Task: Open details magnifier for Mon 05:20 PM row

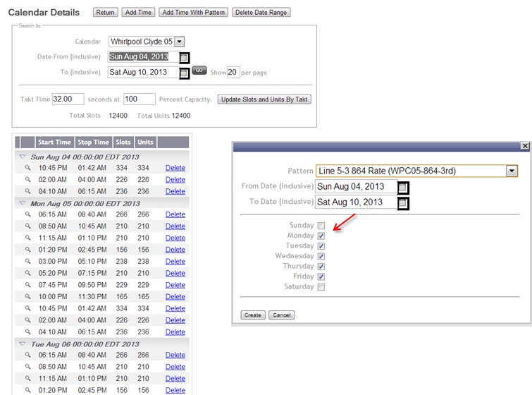Action: (27, 273)
